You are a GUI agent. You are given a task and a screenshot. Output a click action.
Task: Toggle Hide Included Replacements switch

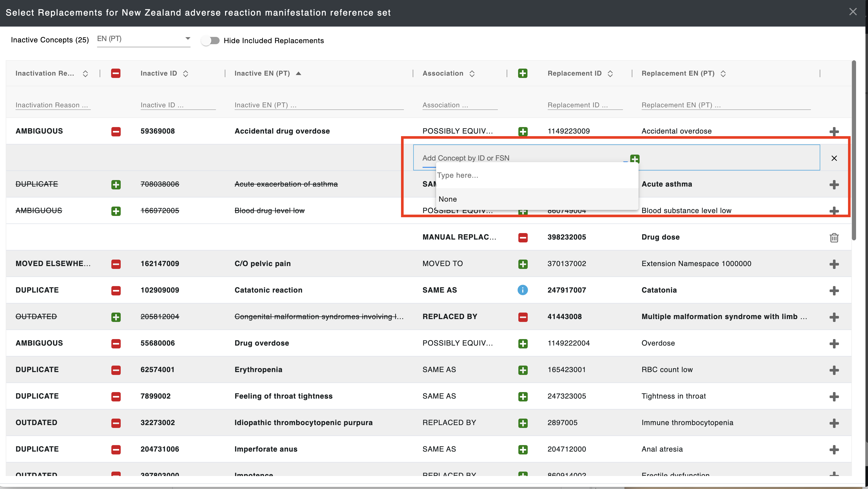click(210, 41)
